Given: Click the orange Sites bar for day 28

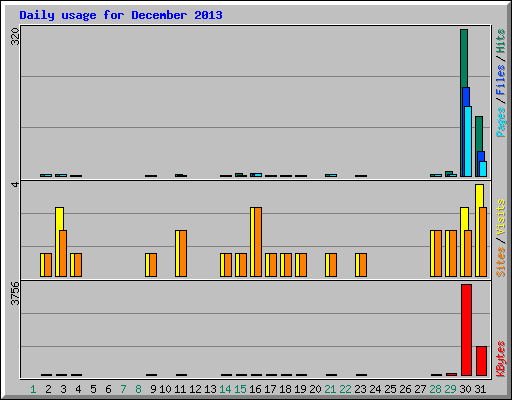Looking at the screenshot, I should pyautogui.click(x=438, y=253).
